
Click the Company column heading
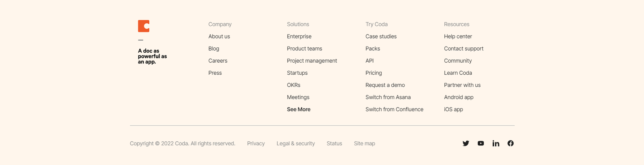tap(220, 24)
